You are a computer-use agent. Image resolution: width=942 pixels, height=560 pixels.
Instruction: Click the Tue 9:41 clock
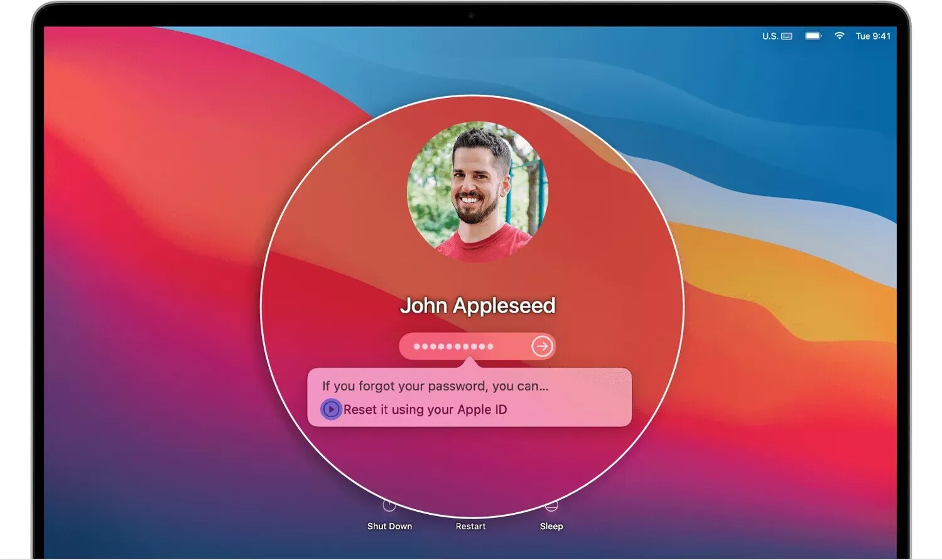tap(873, 36)
